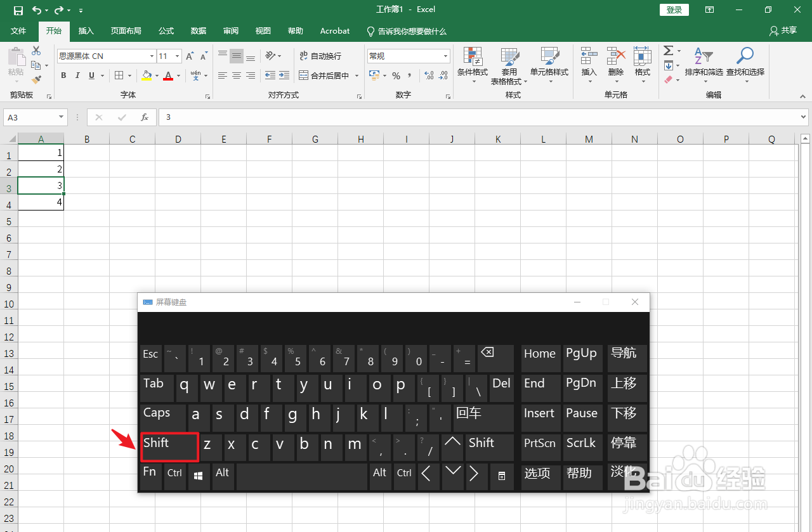
Task: Toggle Caps key on the on-screen keyboard
Action: coord(163,418)
